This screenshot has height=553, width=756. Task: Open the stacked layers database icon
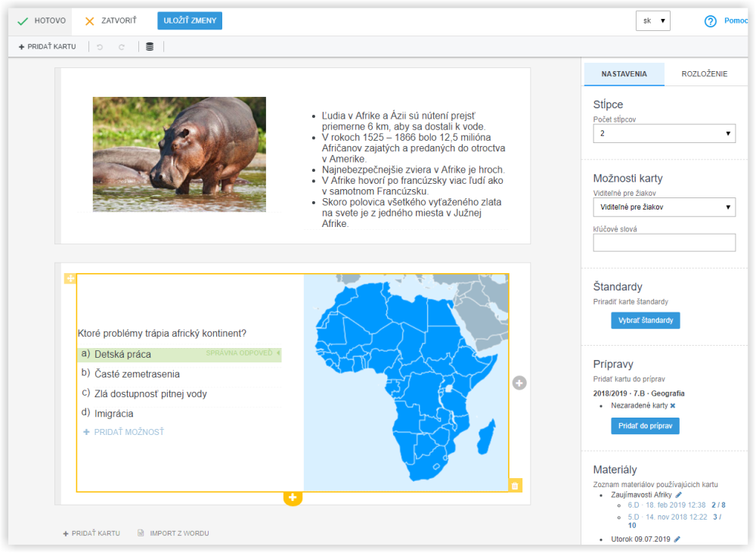[x=150, y=47]
